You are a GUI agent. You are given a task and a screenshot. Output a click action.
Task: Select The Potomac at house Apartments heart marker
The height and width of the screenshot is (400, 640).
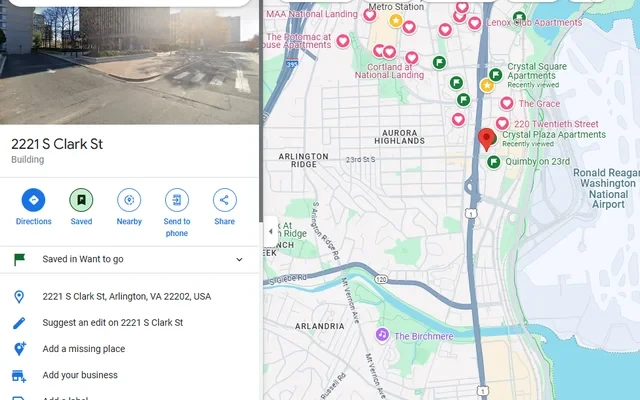coord(343,40)
